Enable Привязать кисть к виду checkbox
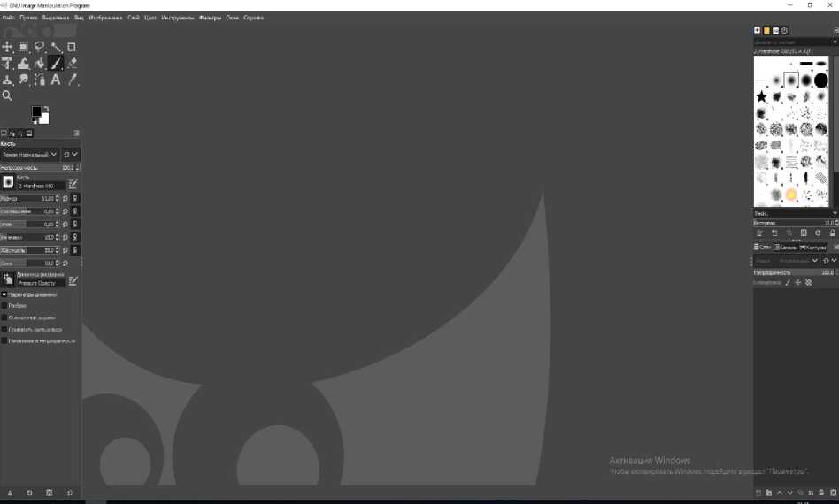Viewport: 839px width, 504px height. (4, 329)
